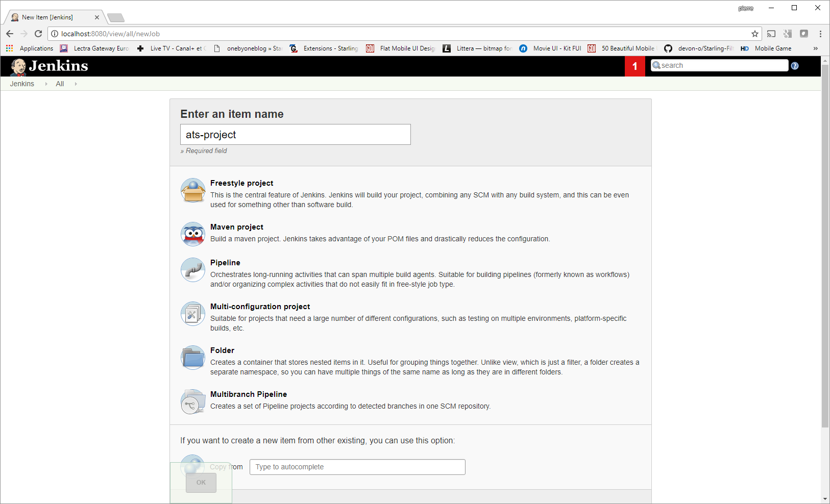Image resolution: width=830 pixels, height=504 pixels.
Task: Reload the page with refresh icon
Action: coord(38,34)
